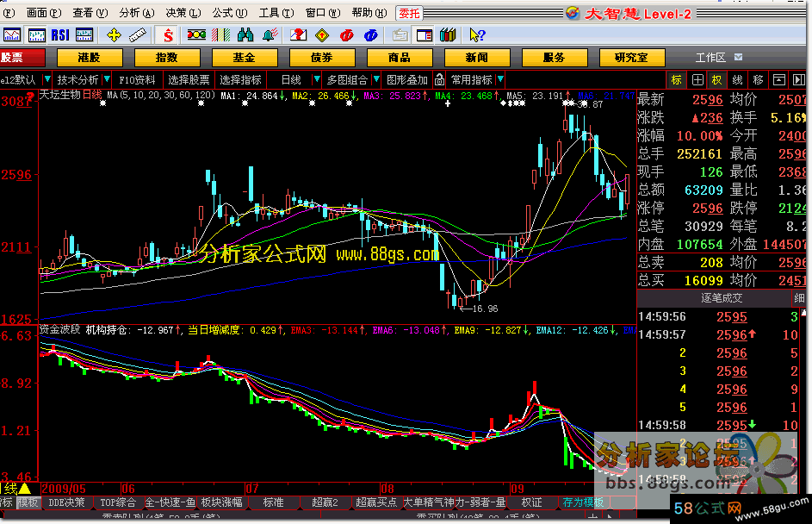Switch to the DDE决策 template tab
The height and width of the screenshot is (524, 812).
coord(67,502)
